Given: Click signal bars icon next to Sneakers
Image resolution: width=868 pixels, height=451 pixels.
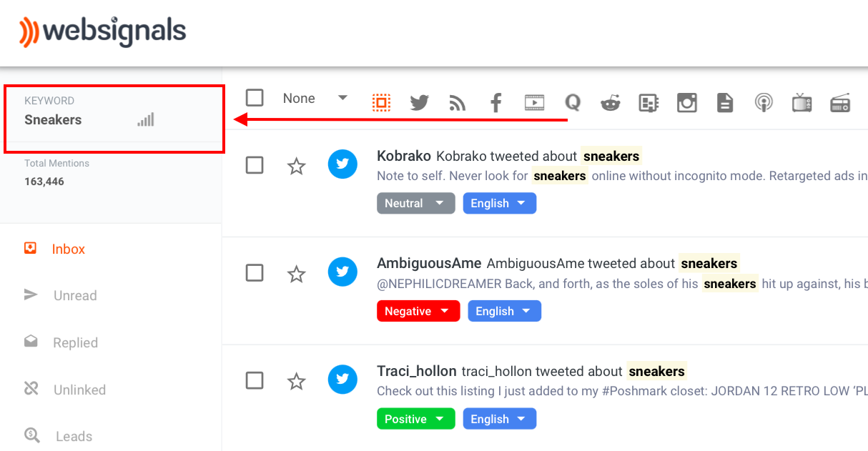Looking at the screenshot, I should tap(146, 119).
